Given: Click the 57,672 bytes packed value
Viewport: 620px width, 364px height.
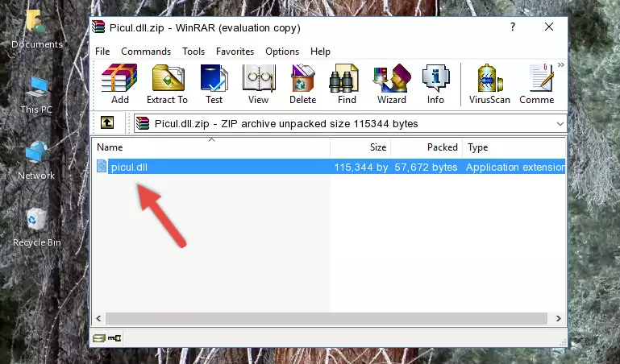Looking at the screenshot, I should 426,168.
